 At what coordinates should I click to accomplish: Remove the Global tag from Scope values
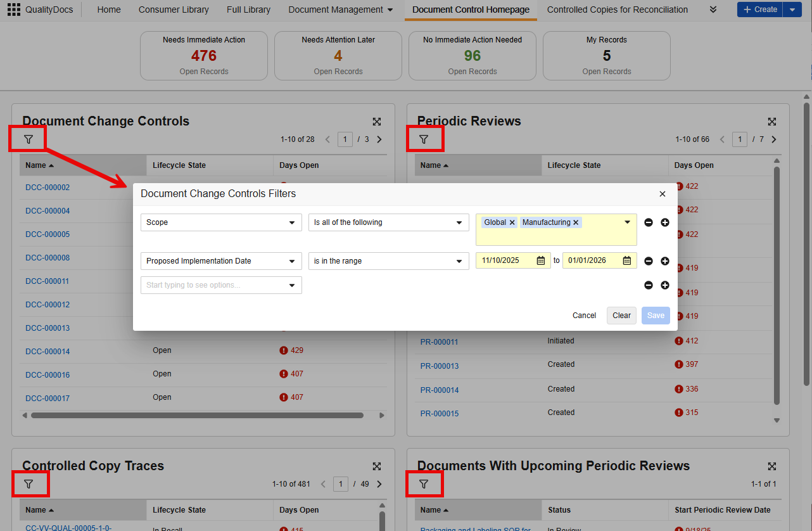[x=512, y=222]
